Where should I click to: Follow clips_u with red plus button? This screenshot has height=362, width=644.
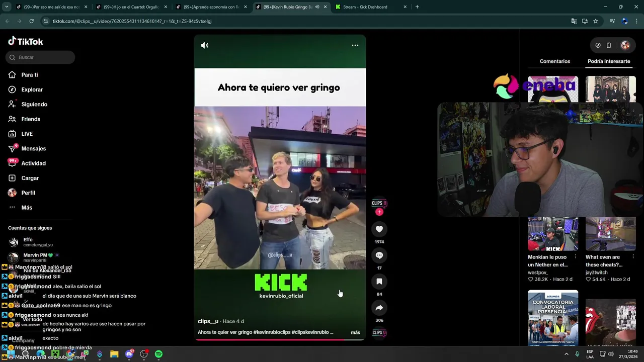379,212
